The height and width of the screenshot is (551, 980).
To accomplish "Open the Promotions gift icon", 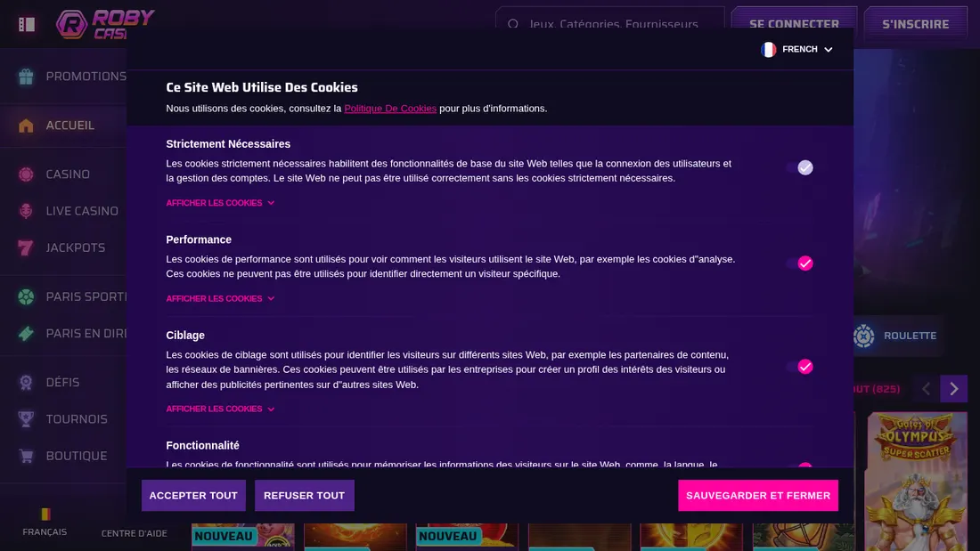I will click(x=26, y=77).
